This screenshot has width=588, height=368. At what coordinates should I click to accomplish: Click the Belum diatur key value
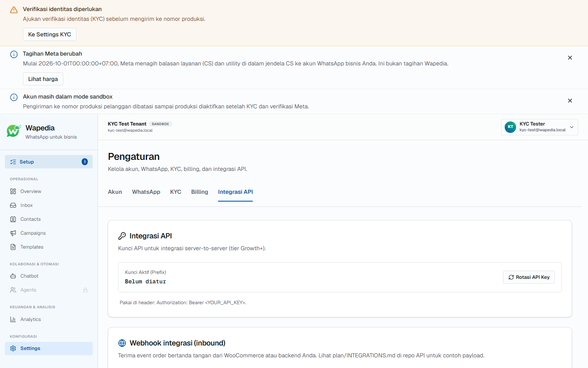point(145,282)
